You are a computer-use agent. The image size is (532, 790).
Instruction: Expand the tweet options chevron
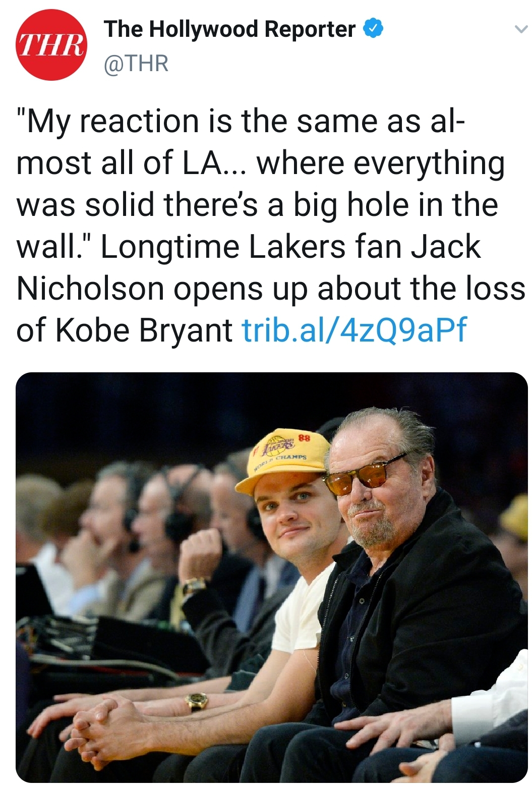[x=519, y=30]
